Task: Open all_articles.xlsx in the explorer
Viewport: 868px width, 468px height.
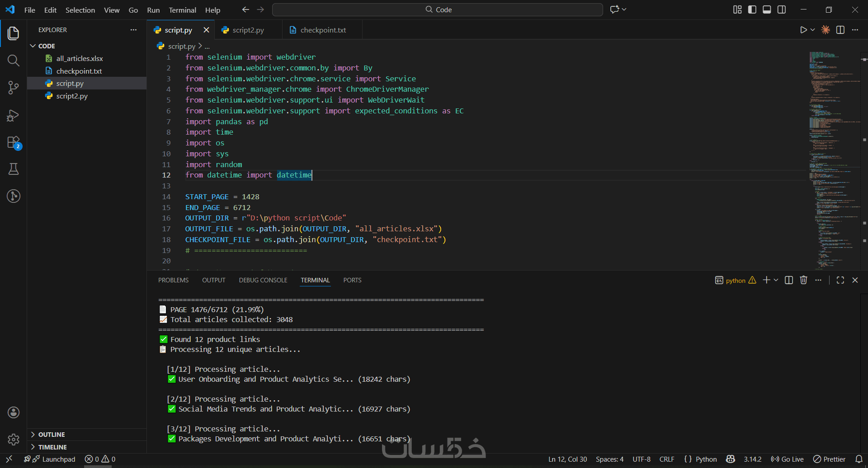Action: pos(87,58)
